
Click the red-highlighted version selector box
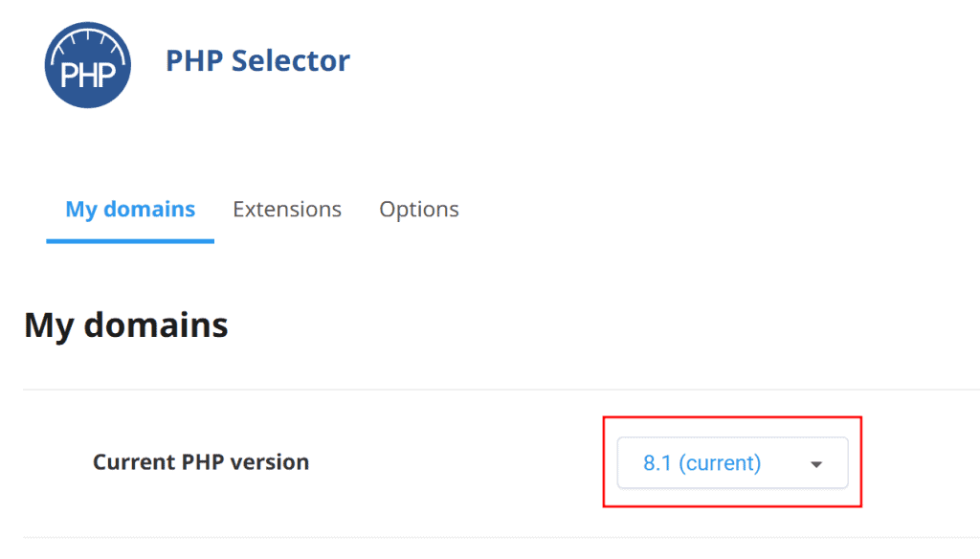pyautogui.click(x=732, y=462)
